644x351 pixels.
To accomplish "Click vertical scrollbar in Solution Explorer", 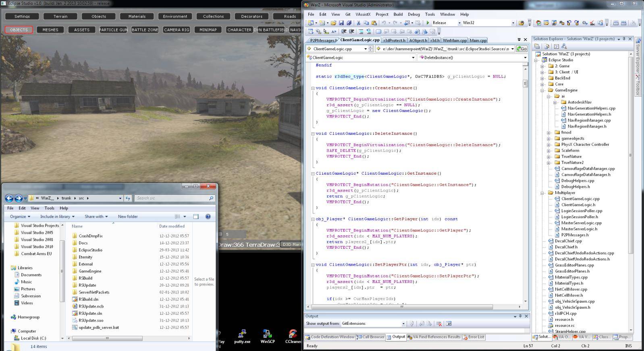I will click(x=630, y=155).
